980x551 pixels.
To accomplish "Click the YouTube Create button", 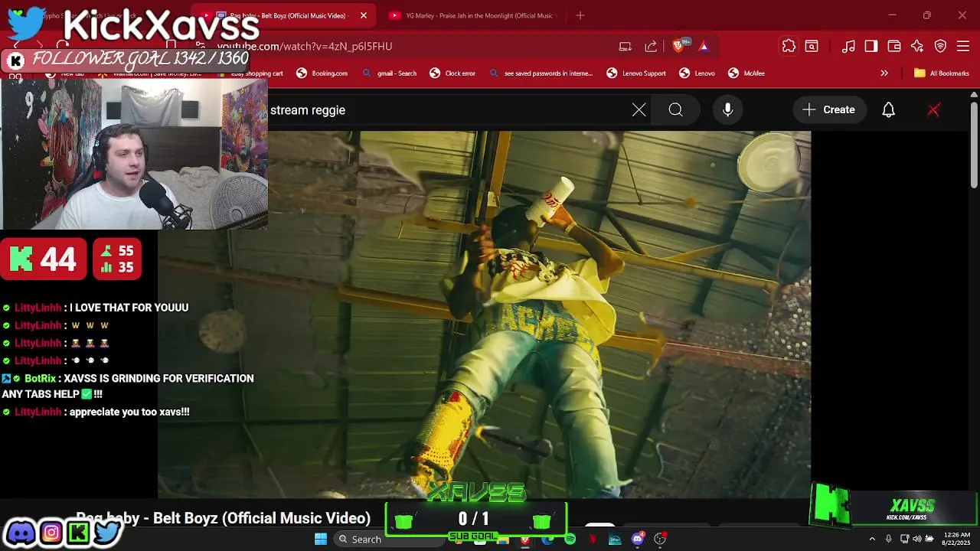I will 828,110.
